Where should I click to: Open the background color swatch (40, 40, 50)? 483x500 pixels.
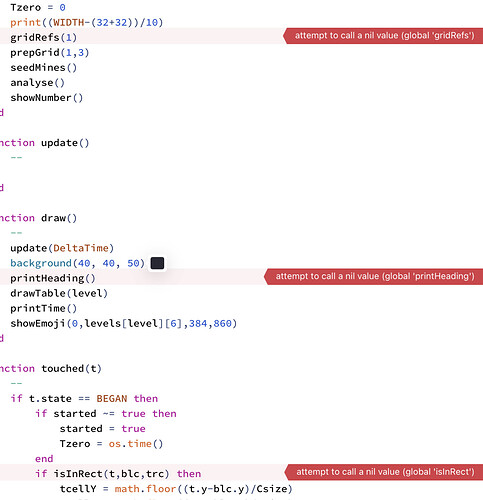(157, 263)
